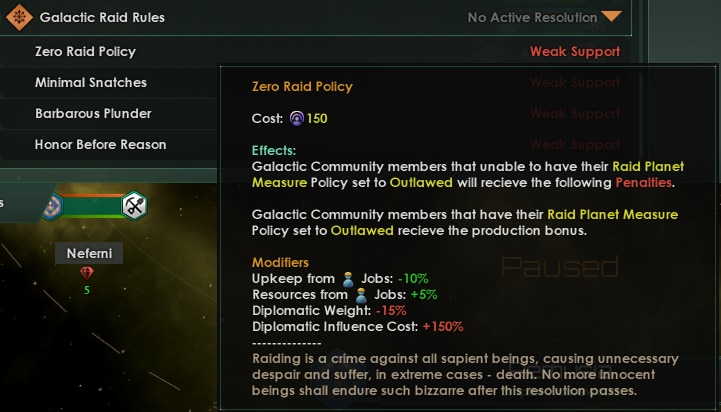Screen dimensions: 721x412
Task: Click the No Active Resolution status text
Action: (530, 17)
